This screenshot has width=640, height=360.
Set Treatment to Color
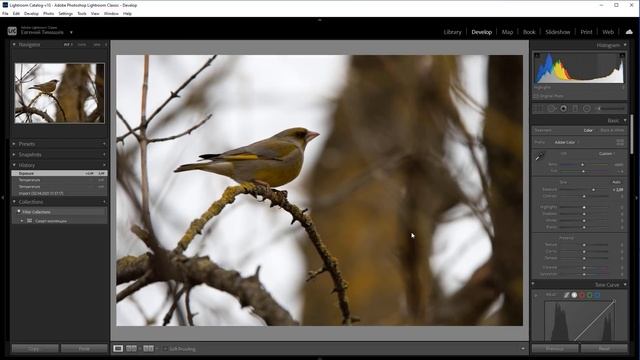pyautogui.click(x=588, y=130)
